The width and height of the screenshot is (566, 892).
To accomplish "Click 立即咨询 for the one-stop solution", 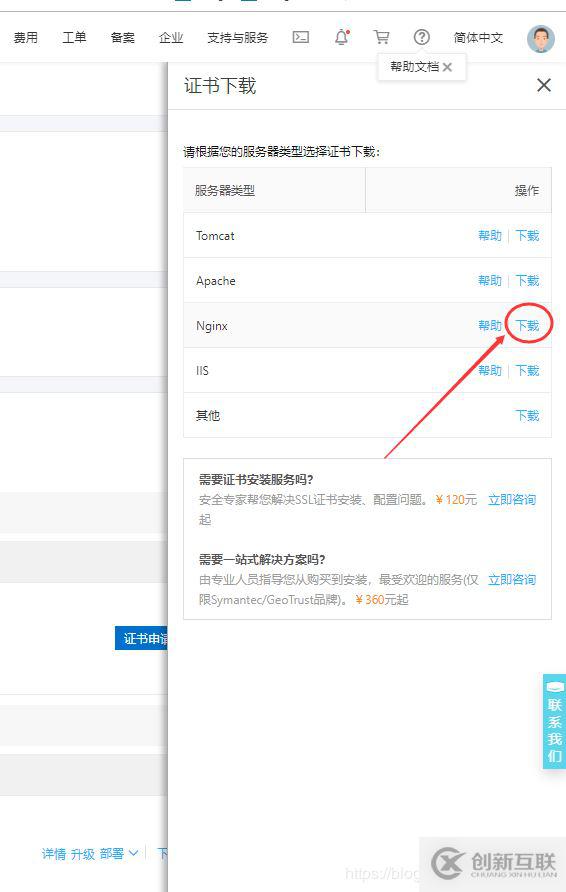I will click(512, 580).
